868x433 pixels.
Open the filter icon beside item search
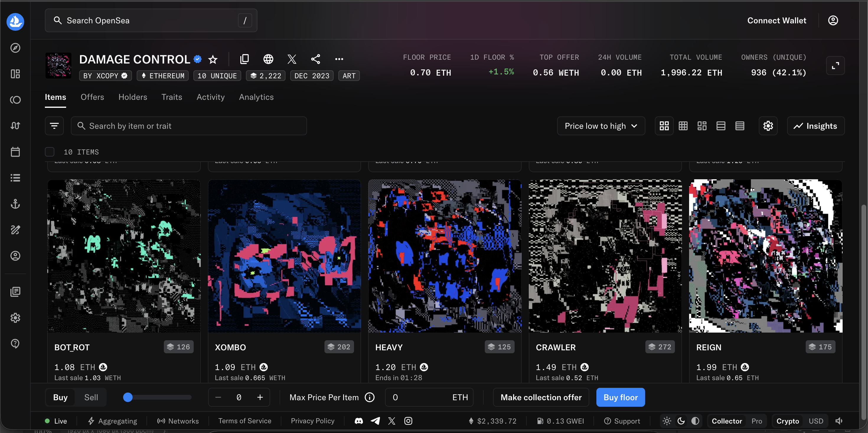point(54,126)
